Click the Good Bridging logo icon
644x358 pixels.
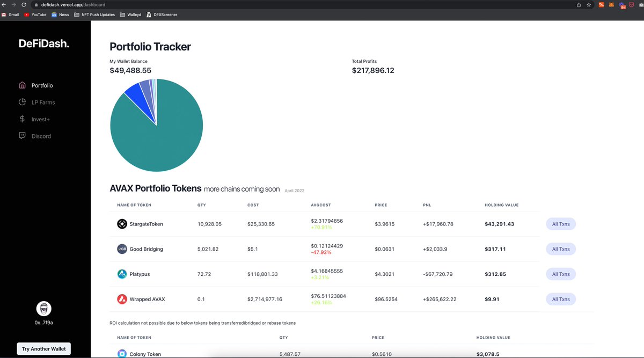[122, 249]
